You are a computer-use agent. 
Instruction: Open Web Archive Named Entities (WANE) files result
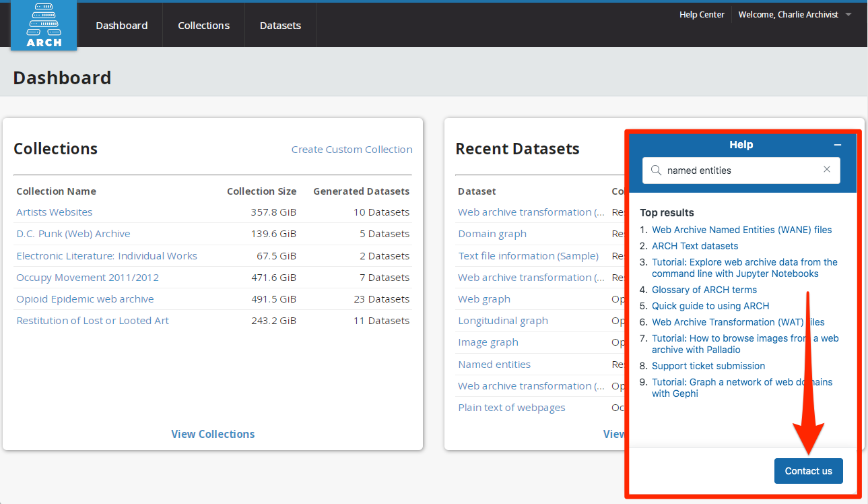[x=742, y=230]
